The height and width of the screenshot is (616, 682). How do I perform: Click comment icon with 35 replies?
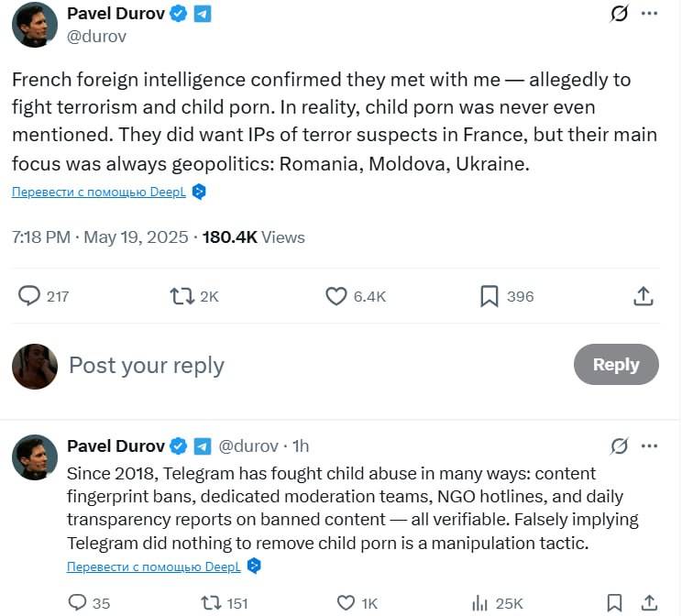point(79,603)
